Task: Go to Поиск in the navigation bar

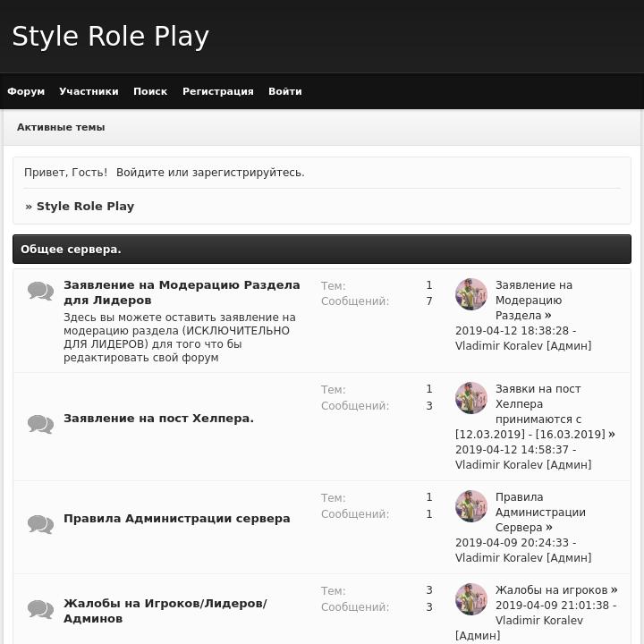Action: tap(150, 91)
